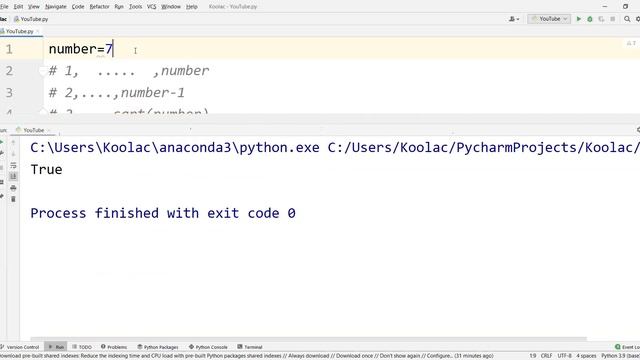Open the Python Packages tool window
The width and height of the screenshot is (640, 360).
tap(158, 347)
